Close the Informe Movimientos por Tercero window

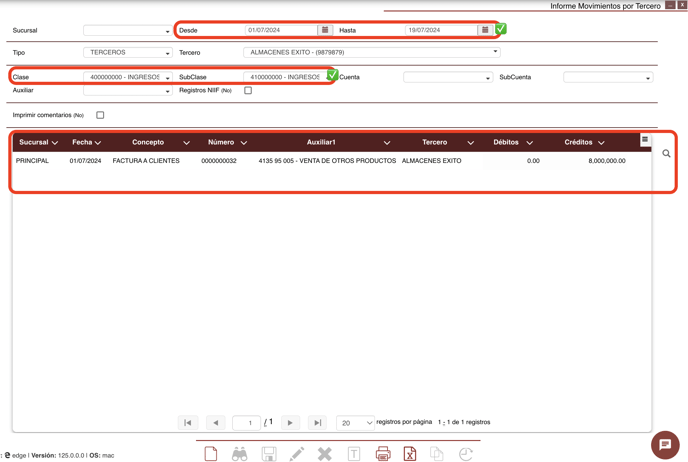[x=682, y=5]
